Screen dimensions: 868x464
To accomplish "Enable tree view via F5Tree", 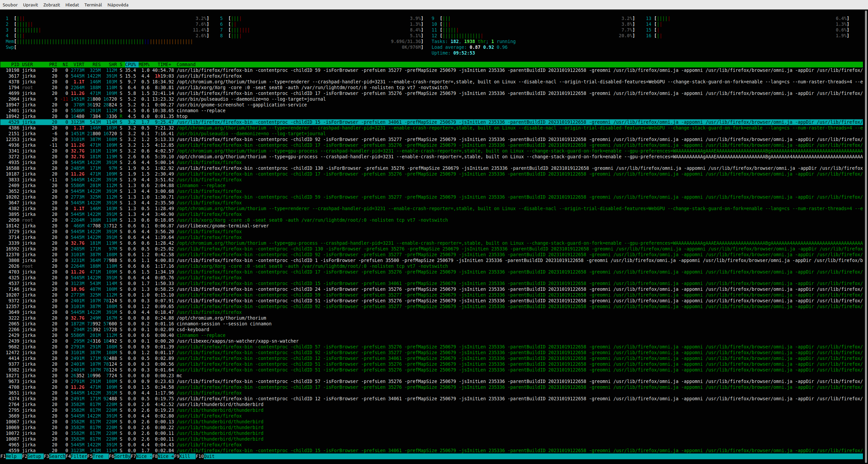I will 97,456.
